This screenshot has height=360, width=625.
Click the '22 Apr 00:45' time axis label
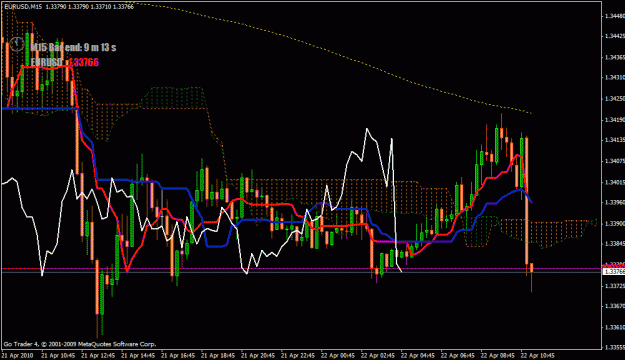click(338, 355)
